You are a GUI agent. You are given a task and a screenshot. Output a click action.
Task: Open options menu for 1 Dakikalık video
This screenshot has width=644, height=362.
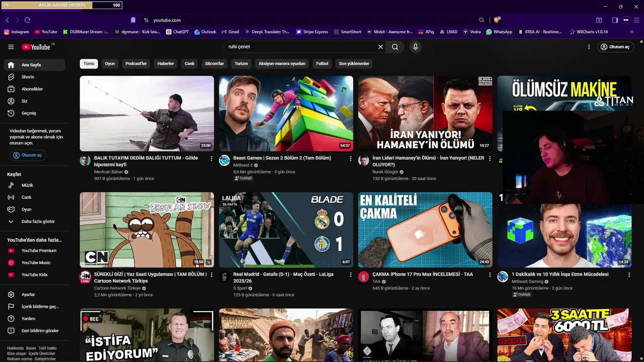pos(629,275)
